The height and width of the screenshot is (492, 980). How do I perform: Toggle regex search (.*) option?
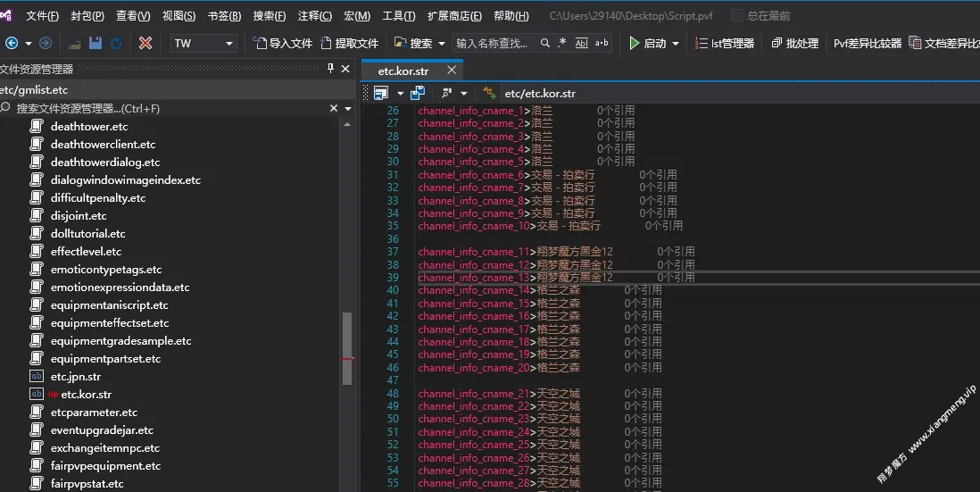click(562, 43)
